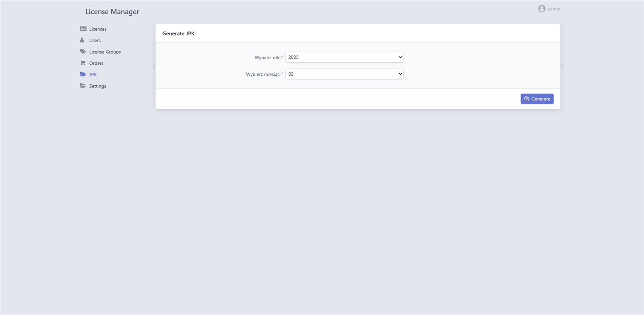Image resolution: width=644 pixels, height=315 pixels.
Task: Click the License Groups tags icon
Action: tap(83, 52)
